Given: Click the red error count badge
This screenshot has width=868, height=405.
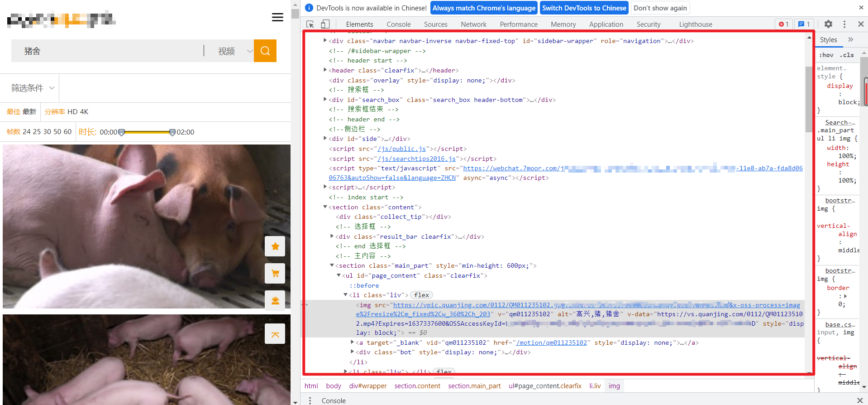Looking at the screenshot, I should [x=783, y=24].
